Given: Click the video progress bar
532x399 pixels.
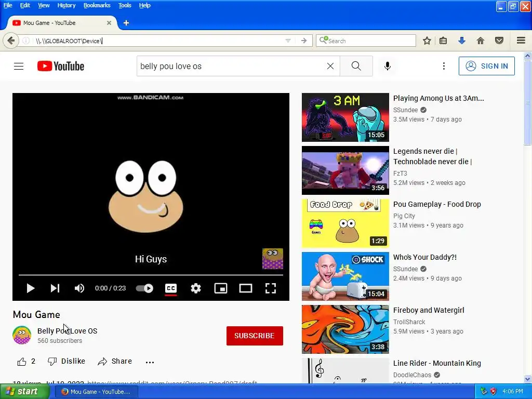Looking at the screenshot, I should tap(151, 275).
